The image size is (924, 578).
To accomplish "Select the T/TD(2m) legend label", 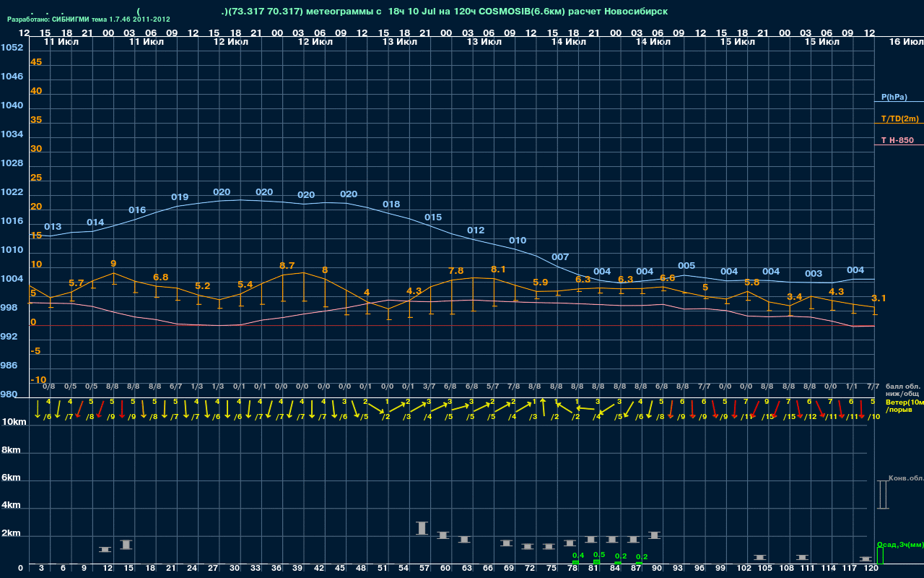I will tap(899, 118).
